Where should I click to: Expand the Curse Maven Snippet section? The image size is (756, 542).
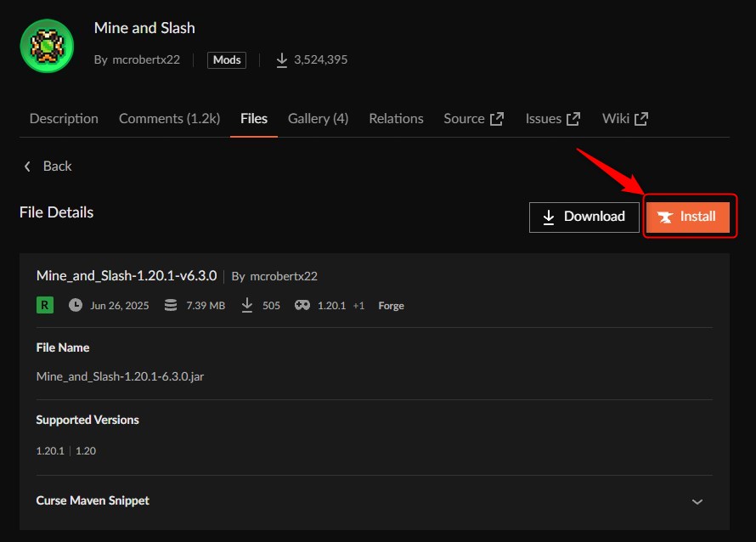374,501
